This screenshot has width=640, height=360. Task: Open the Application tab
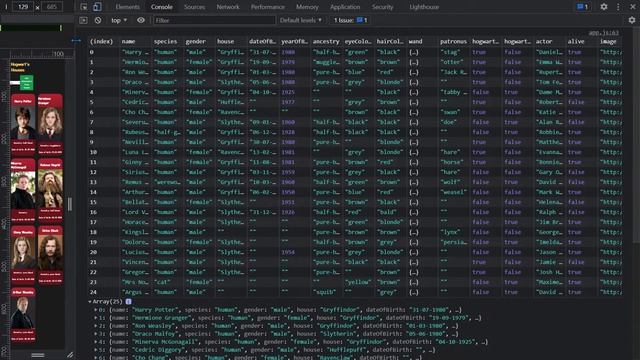point(345,7)
